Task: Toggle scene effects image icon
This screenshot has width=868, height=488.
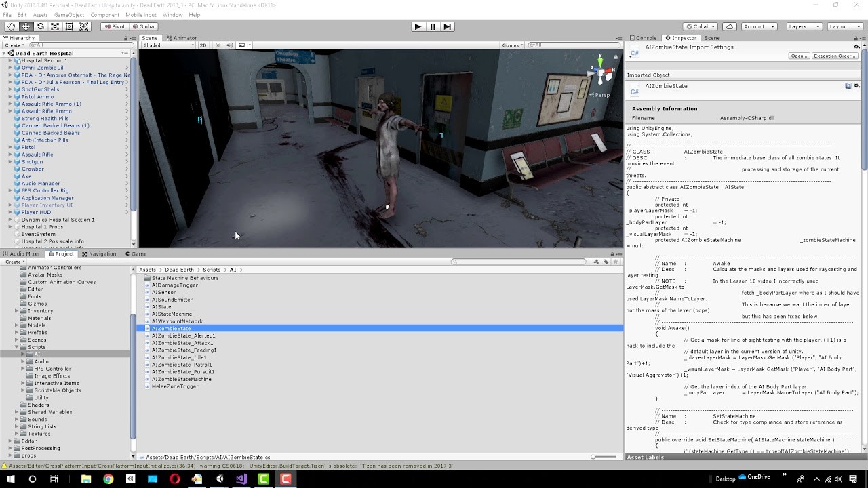Action: pyautogui.click(x=241, y=45)
